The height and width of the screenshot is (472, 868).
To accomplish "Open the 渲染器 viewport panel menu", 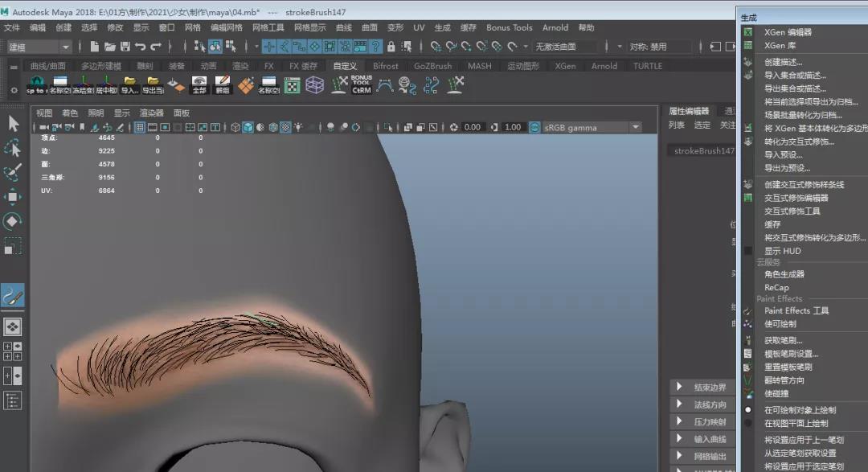I will pos(151,113).
